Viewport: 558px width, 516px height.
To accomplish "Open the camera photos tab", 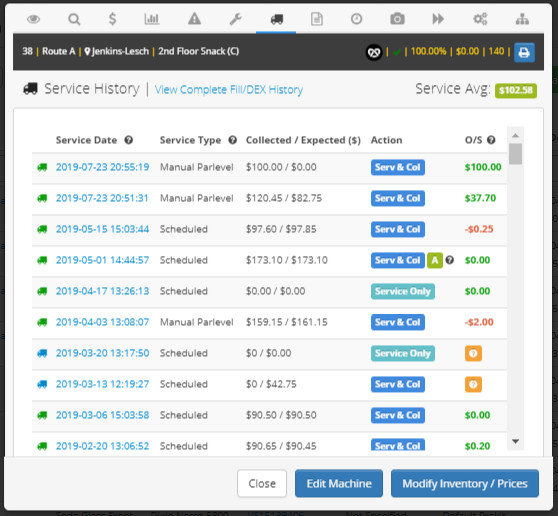I will click(x=397, y=19).
